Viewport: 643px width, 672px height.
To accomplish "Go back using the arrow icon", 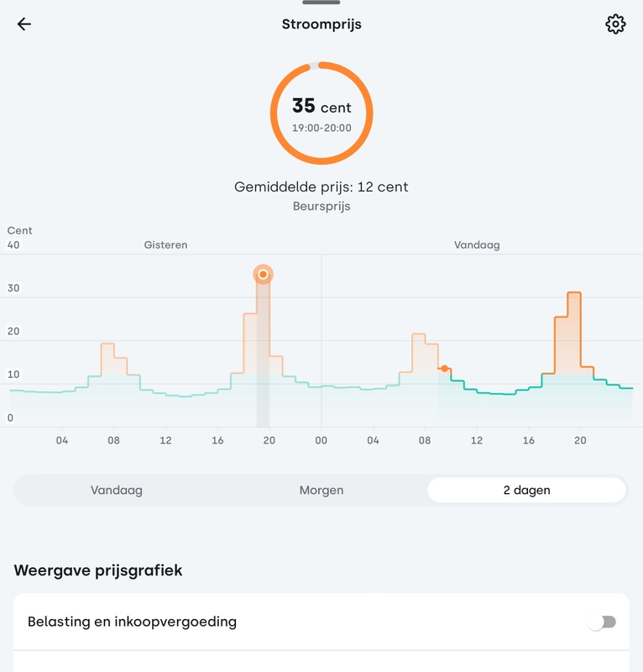I will point(24,24).
